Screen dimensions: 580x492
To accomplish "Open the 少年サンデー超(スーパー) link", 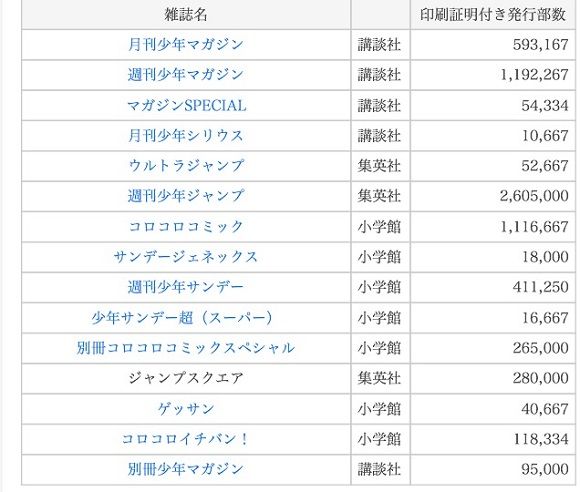I will 182,318.
